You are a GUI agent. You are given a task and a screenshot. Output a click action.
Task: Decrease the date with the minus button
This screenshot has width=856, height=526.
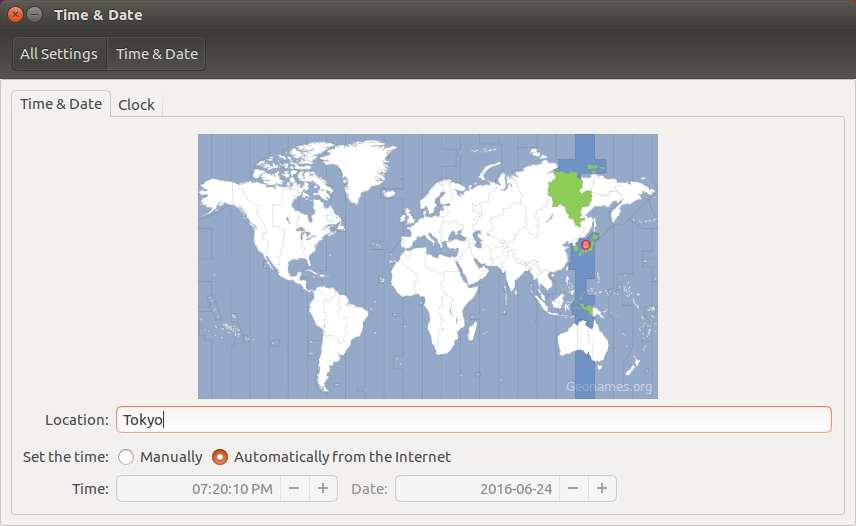tap(573, 488)
